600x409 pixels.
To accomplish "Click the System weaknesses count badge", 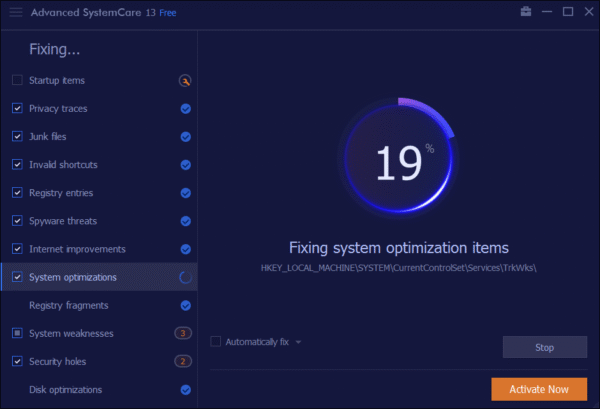I will coord(183,333).
